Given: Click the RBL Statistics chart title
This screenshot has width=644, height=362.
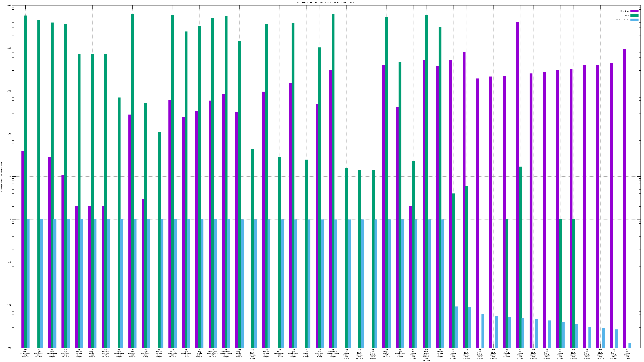Looking at the screenshot, I should point(326,3).
